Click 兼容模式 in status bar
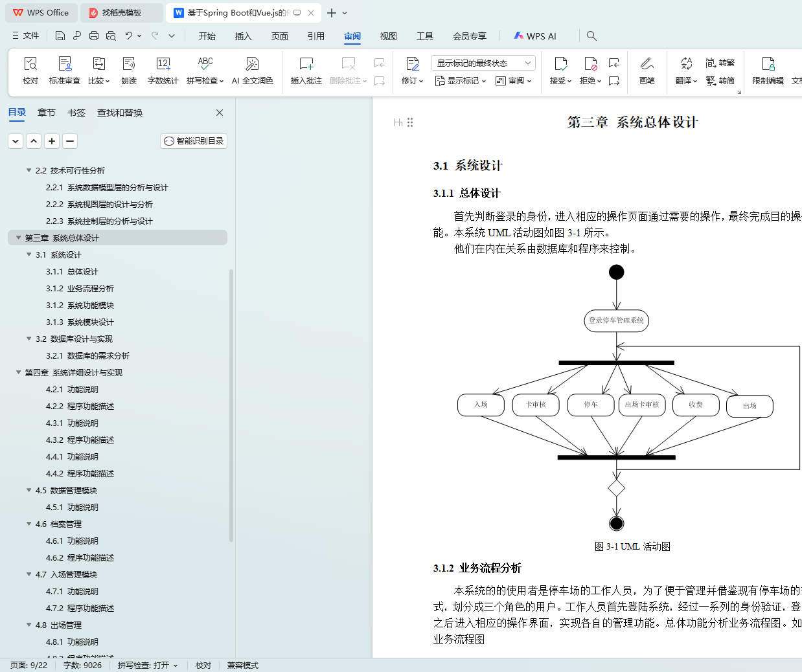 point(243,666)
